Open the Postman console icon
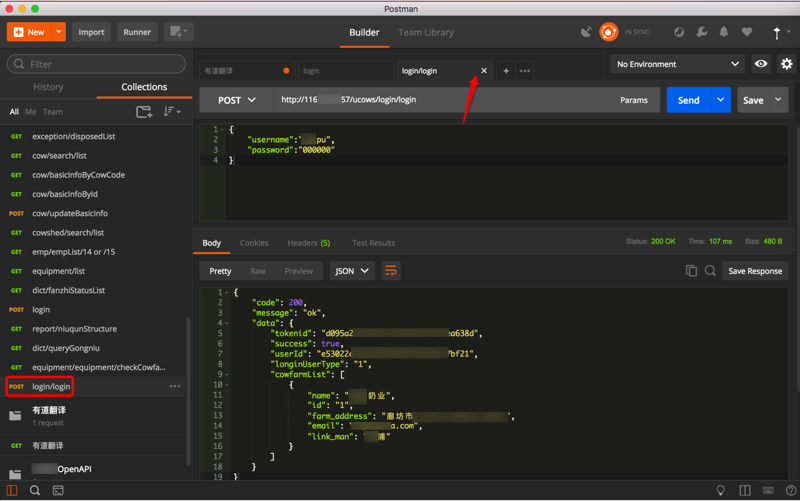800x501 pixels. click(58, 490)
